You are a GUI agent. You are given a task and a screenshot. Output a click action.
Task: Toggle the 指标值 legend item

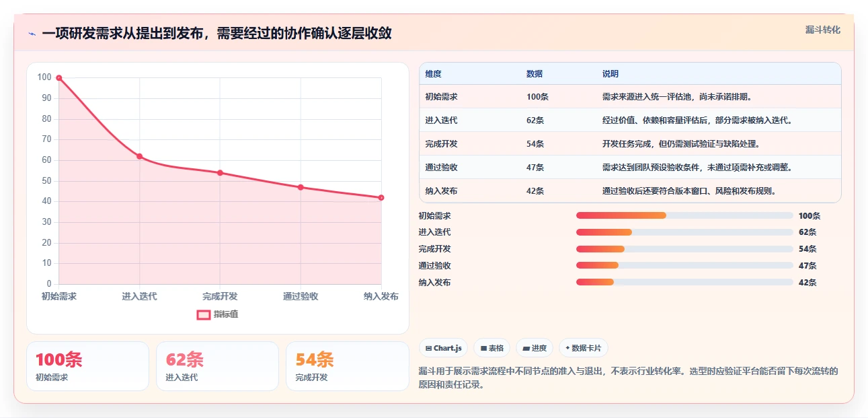217,314
